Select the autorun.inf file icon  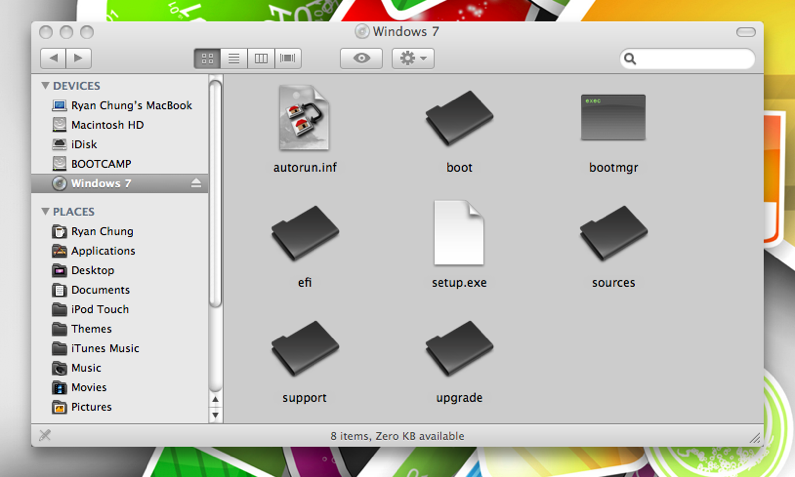click(304, 118)
